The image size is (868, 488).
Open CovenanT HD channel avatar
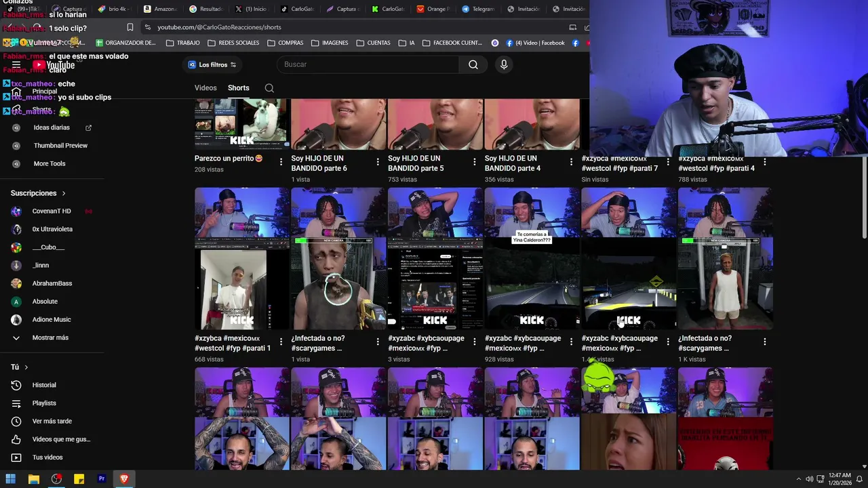tap(16, 211)
